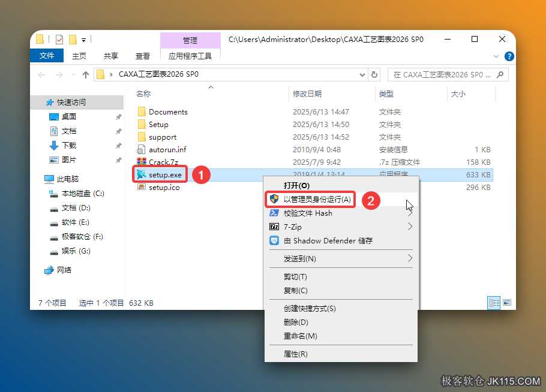Sort by 修改日期 column header

click(307, 94)
